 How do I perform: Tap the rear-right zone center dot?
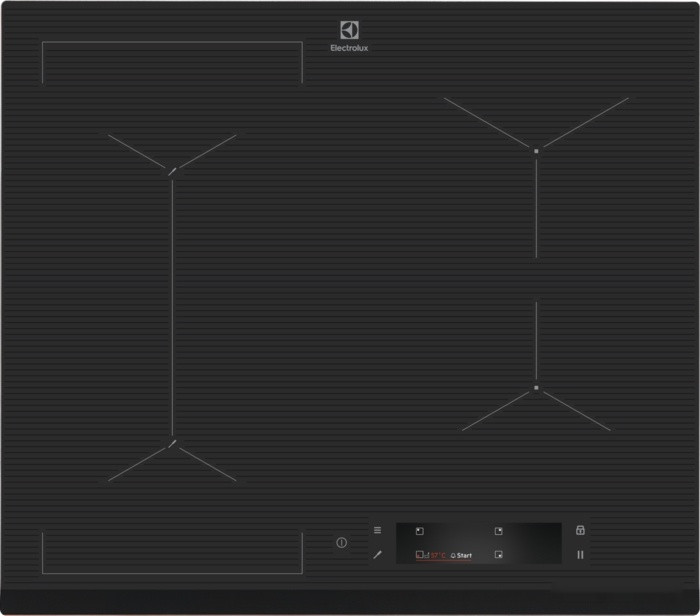point(536,150)
